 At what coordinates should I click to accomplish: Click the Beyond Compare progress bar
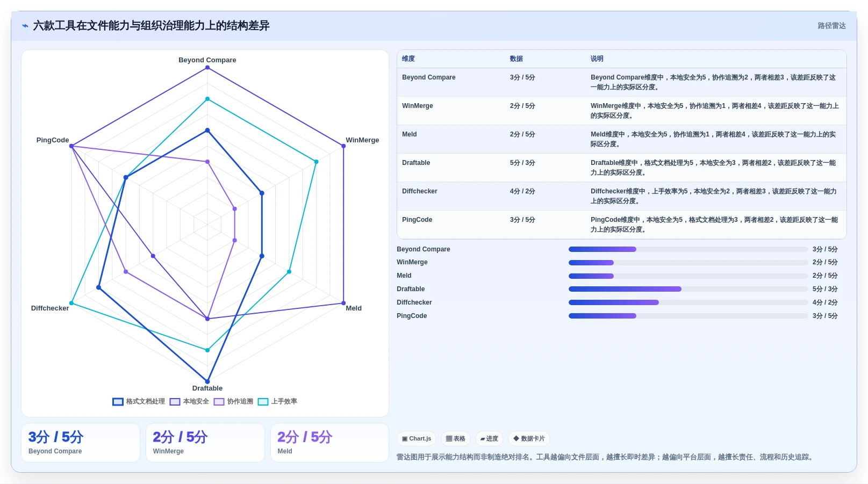click(688, 249)
